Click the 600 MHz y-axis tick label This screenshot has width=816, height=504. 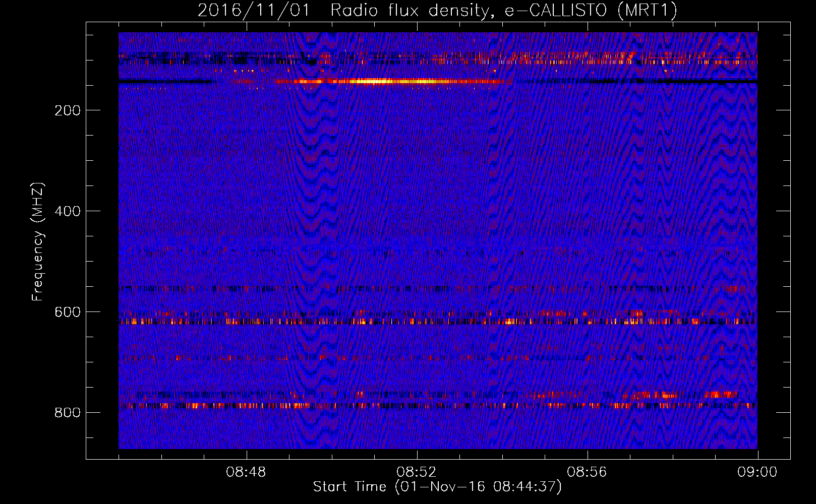tap(68, 312)
